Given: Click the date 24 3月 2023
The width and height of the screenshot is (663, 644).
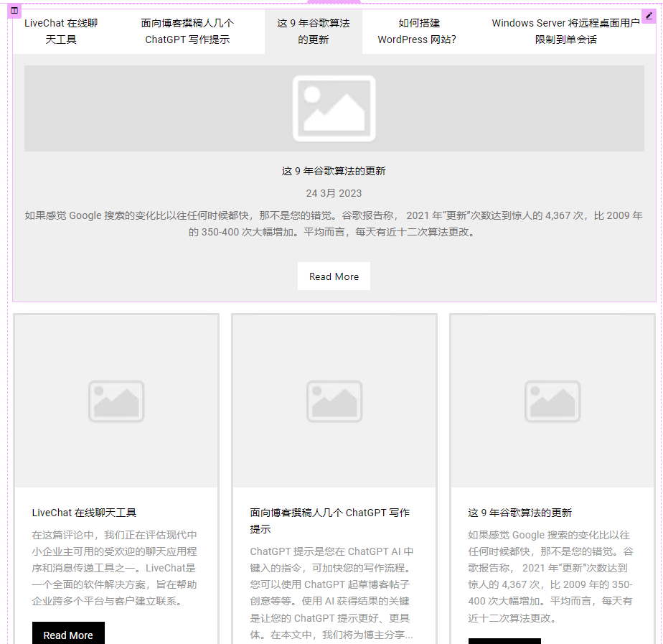Looking at the screenshot, I should point(334,193).
